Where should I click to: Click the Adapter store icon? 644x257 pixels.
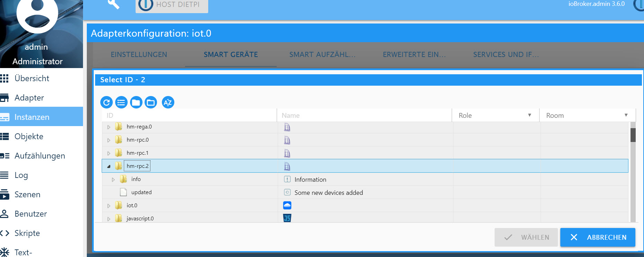[4, 98]
